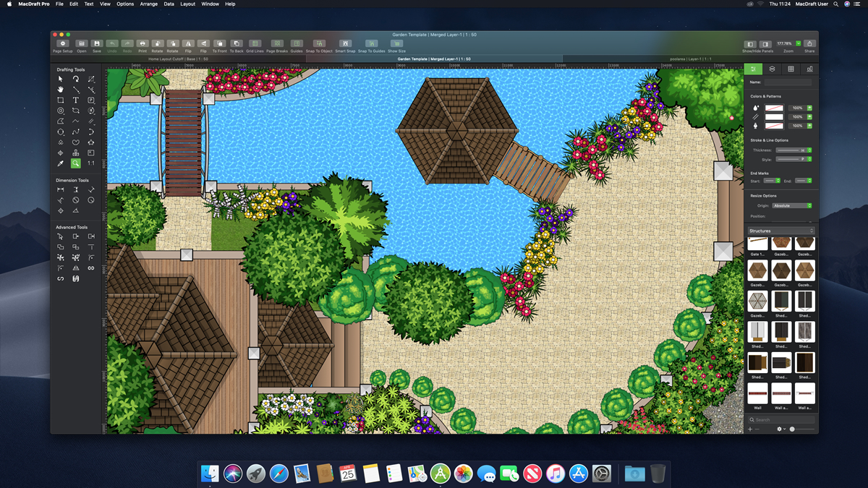868x488 pixels.
Task: Choose the 1:1 actual size tool
Action: 91,164
